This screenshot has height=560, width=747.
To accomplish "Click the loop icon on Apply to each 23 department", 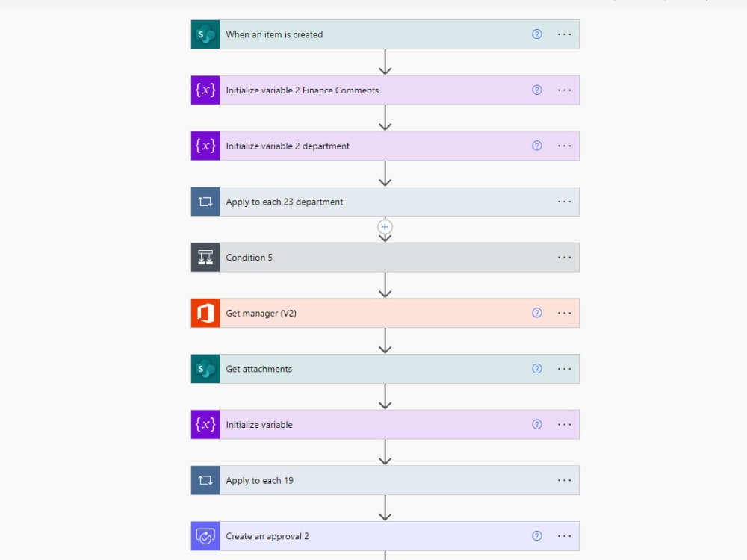I will [205, 202].
